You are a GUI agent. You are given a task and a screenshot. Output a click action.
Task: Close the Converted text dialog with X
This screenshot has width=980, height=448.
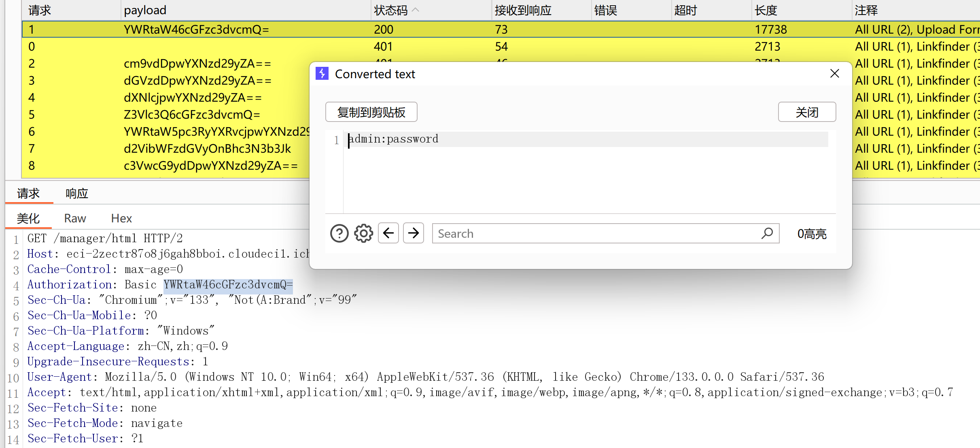pos(834,74)
